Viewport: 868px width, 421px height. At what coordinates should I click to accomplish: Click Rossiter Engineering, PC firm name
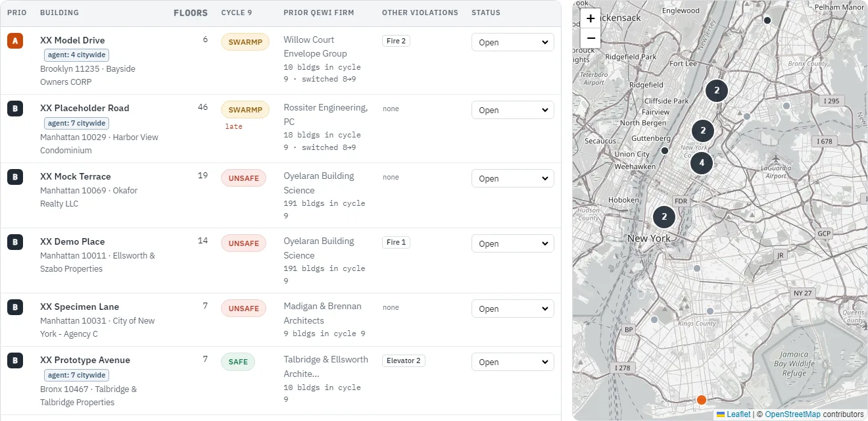pos(326,114)
